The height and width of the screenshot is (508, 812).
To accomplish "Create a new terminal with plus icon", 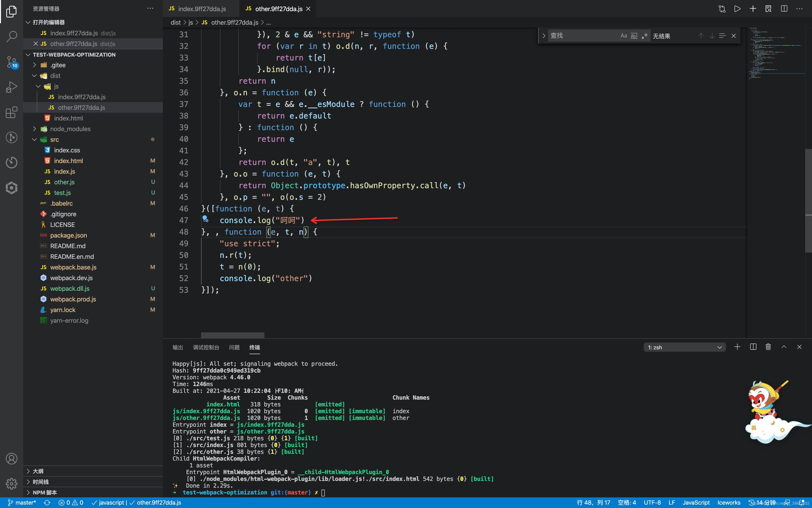I will pos(737,347).
